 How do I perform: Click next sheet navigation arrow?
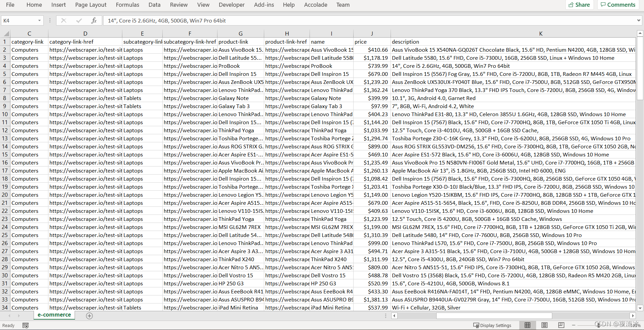point(19,316)
